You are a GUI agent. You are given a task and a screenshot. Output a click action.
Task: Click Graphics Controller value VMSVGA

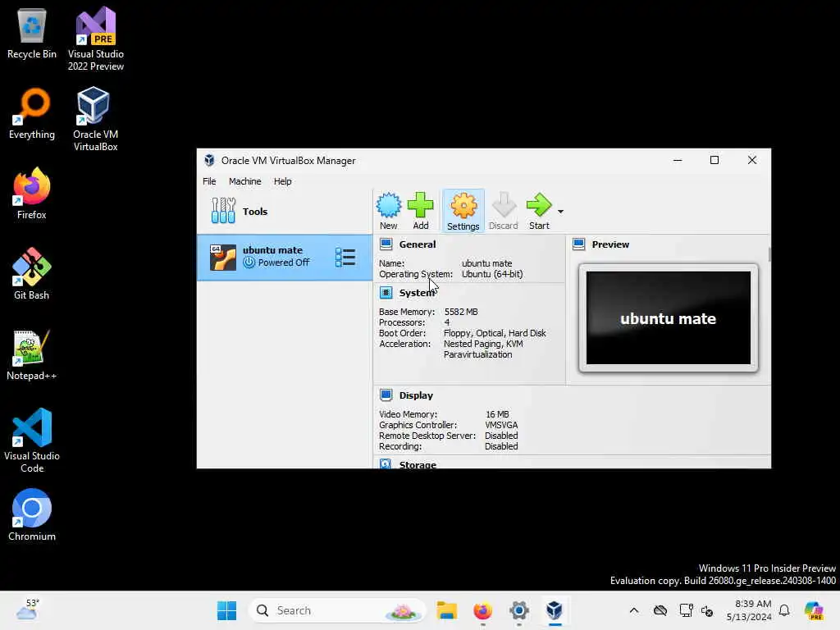501,425
